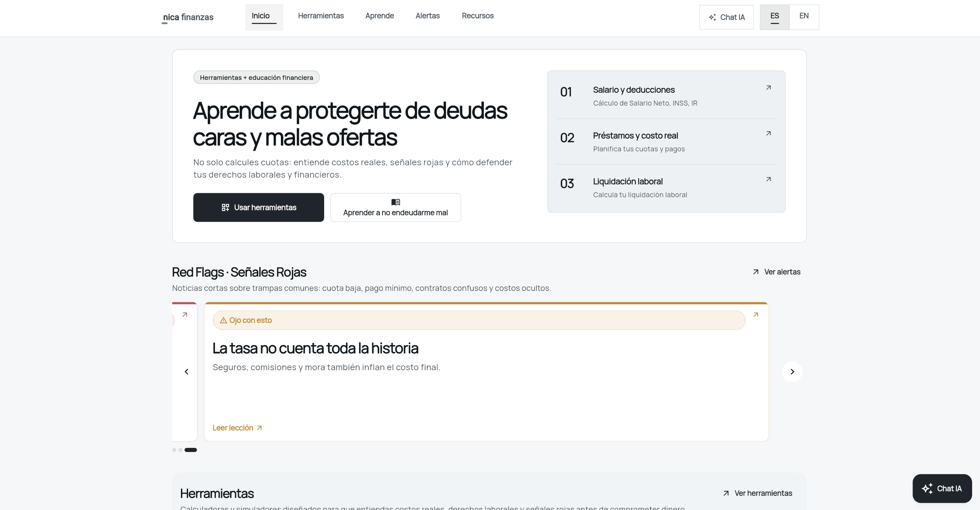Click Ver alertas link
The height and width of the screenshot is (510, 980).
point(776,272)
